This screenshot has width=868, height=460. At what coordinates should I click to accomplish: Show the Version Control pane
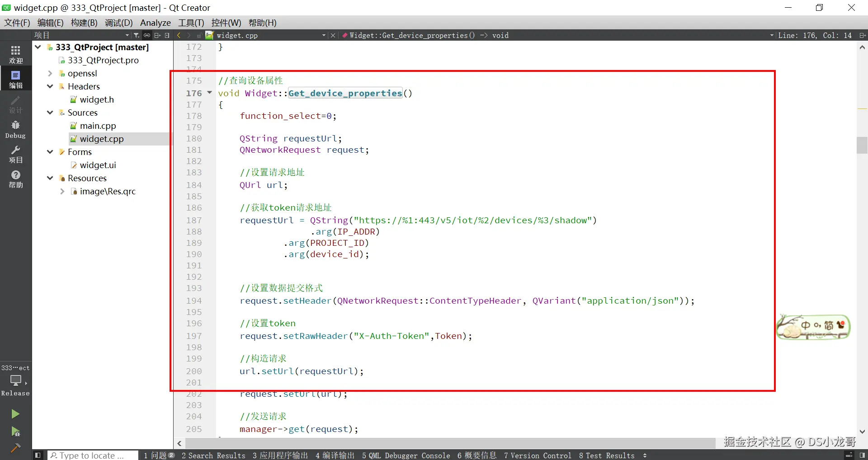coord(538,455)
